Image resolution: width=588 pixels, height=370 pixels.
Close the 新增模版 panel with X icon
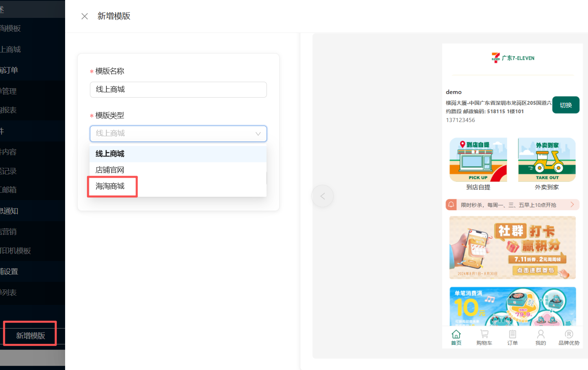point(85,16)
